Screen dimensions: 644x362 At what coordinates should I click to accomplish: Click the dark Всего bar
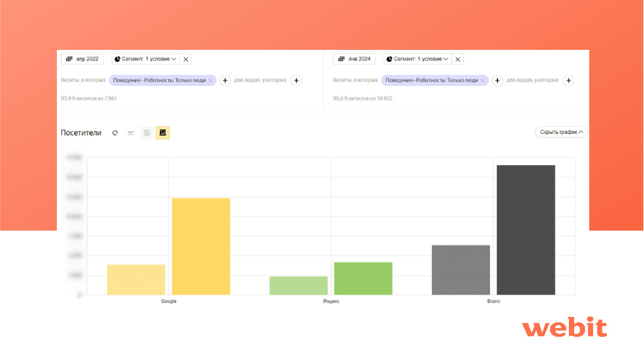pos(526,230)
